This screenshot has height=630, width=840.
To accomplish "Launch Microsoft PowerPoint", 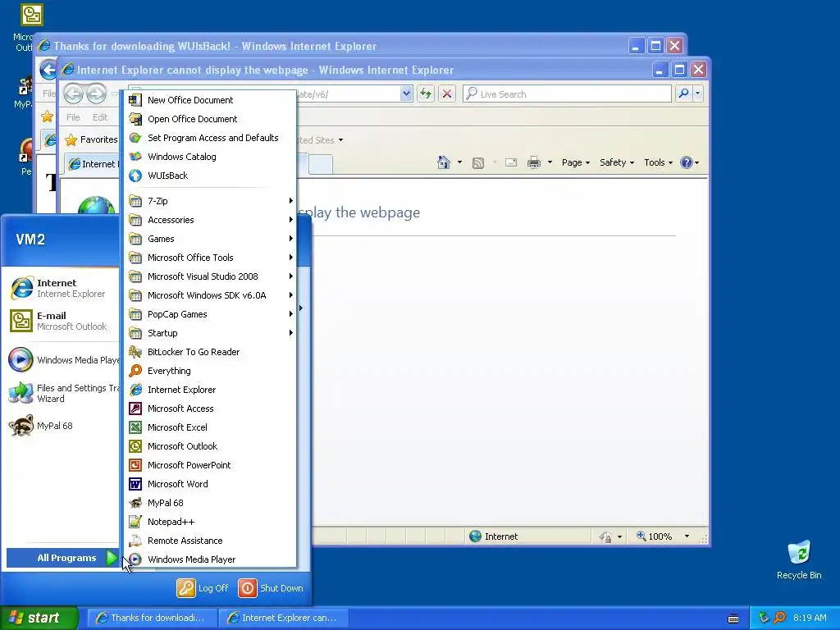I will click(209, 465).
